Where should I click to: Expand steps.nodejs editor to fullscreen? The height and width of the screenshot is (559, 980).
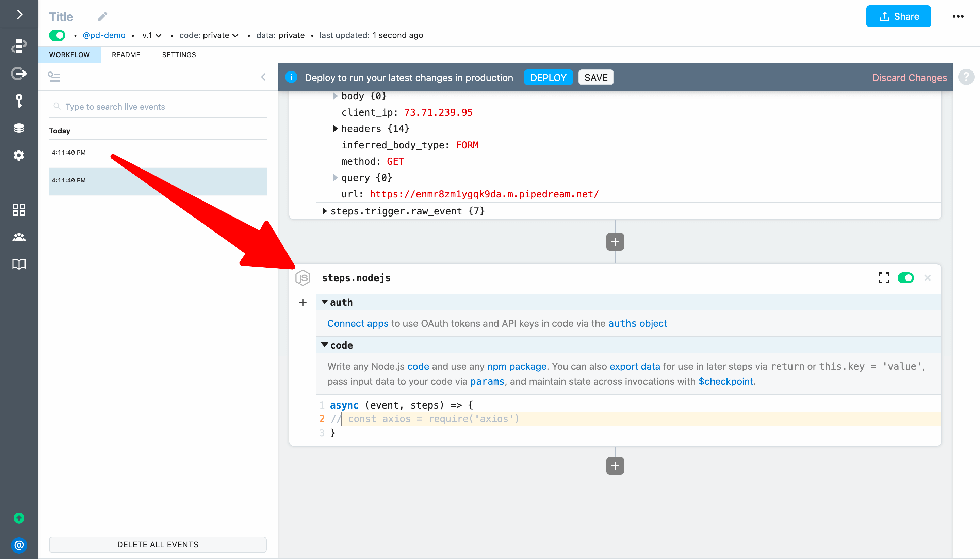[x=884, y=277]
